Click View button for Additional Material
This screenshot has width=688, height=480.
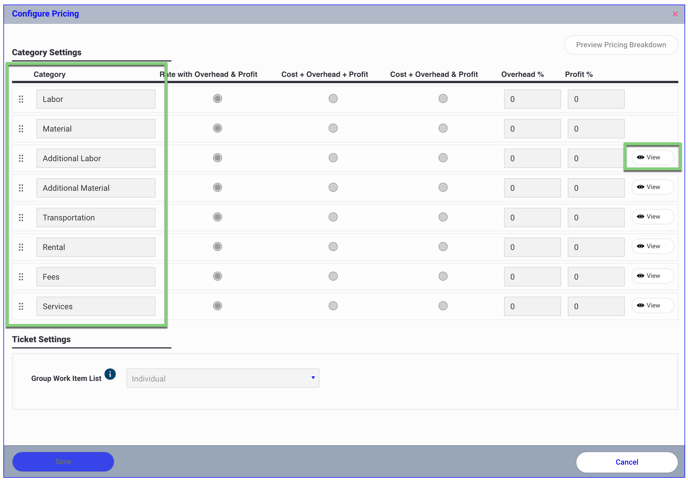[652, 187]
